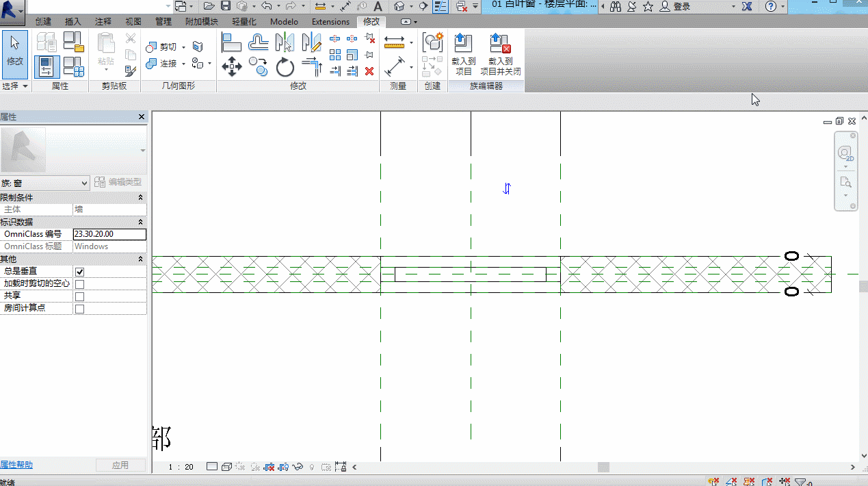Check the 房间计算点 checkbox

(79, 309)
